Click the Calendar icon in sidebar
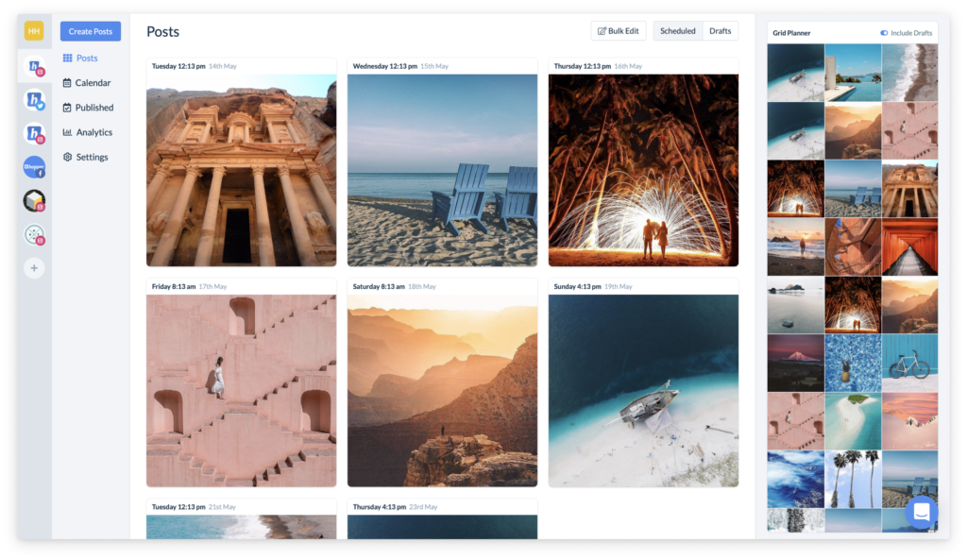This screenshot has width=967, height=560. click(x=67, y=83)
